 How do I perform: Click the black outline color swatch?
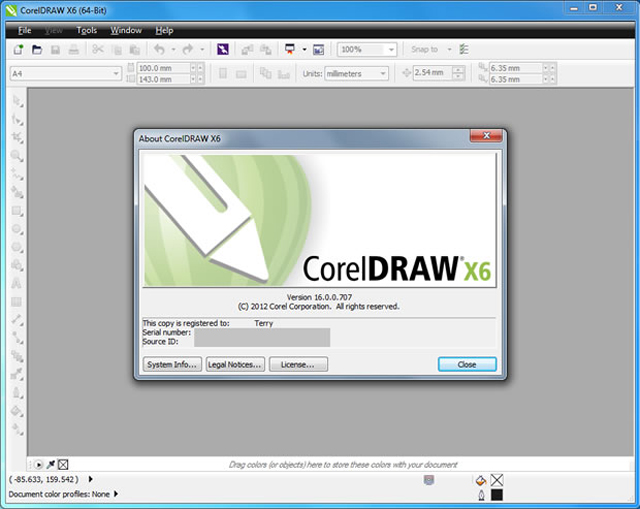(497, 495)
